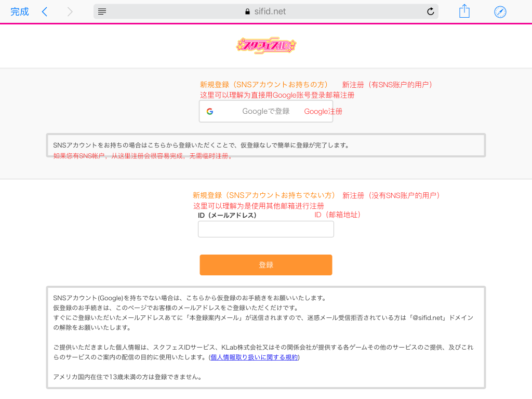Image resolution: width=532 pixels, height=399 pixels.
Task: Click the ID（メールアドレス）field label
Action: click(x=227, y=215)
